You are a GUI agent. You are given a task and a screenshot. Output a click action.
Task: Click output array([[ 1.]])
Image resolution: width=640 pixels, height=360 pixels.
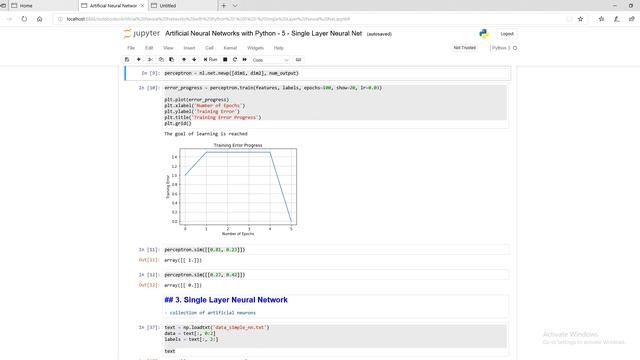183,260
